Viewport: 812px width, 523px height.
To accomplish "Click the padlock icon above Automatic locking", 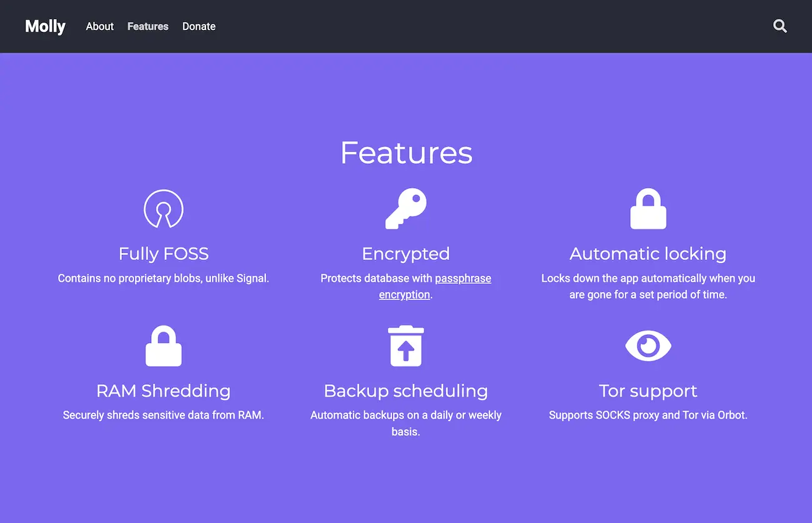I will [x=648, y=209].
